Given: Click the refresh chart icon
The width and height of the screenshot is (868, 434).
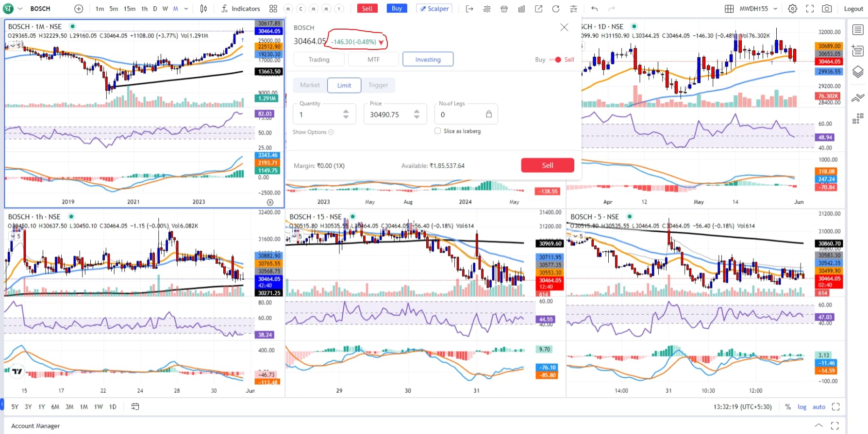Looking at the screenshot, I should coord(556,9).
